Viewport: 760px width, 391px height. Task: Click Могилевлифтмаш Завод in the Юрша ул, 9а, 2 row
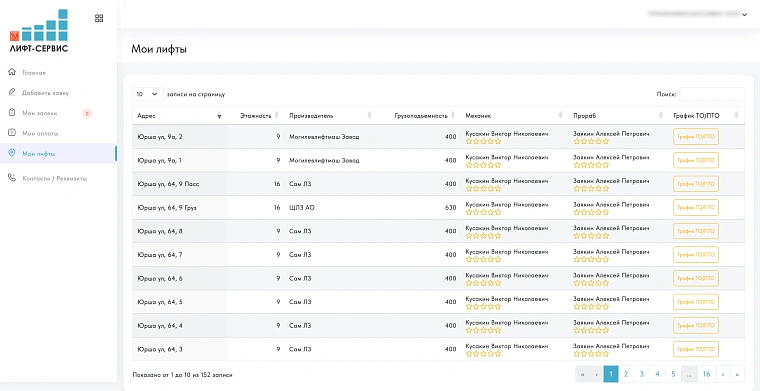tap(324, 137)
